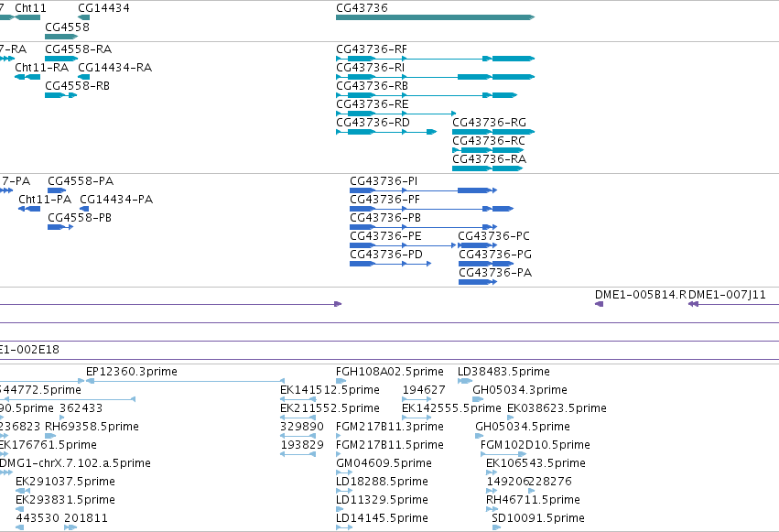This screenshot has width=779, height=532.
Task: Select the CG14434-PA protein label
Action: 116,200
